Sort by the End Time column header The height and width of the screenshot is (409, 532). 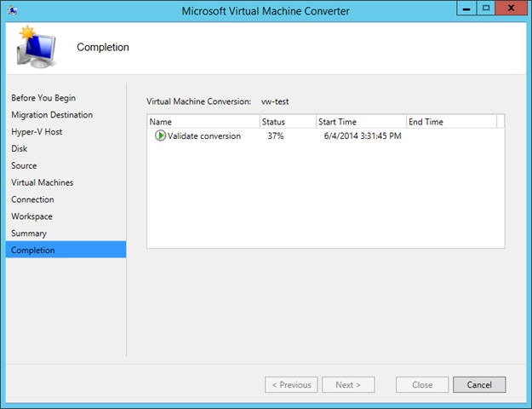click(x=451, y=122)
